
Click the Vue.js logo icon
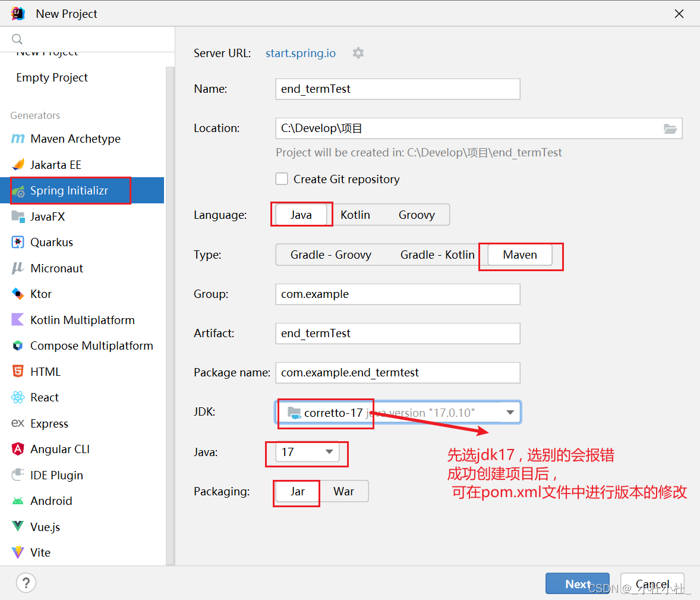coord(18,526)
